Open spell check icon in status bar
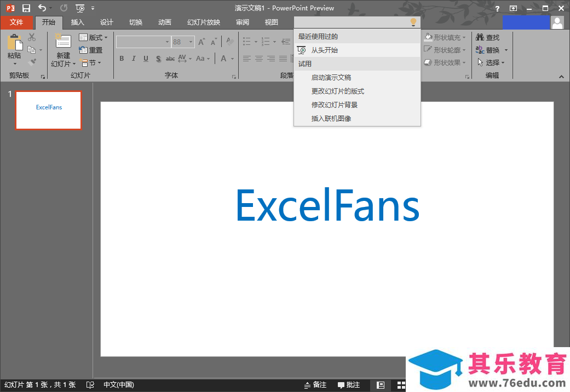This screenshot has width=570, height=392. (x=90, y=385)
